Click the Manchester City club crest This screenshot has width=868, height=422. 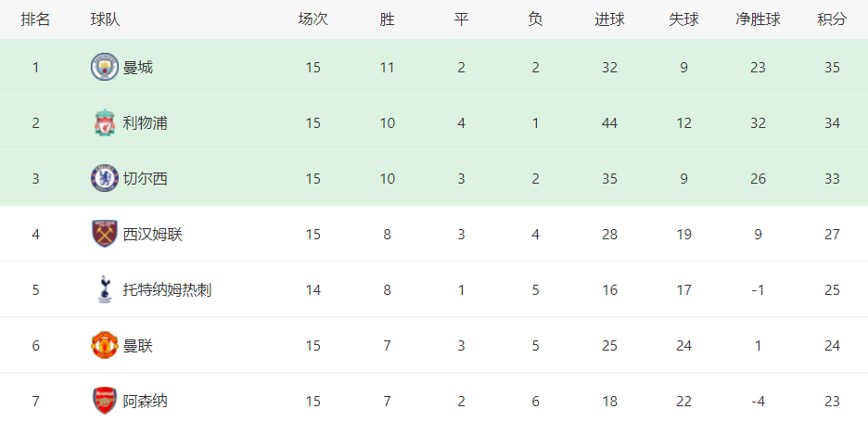(x=105, y=67)
